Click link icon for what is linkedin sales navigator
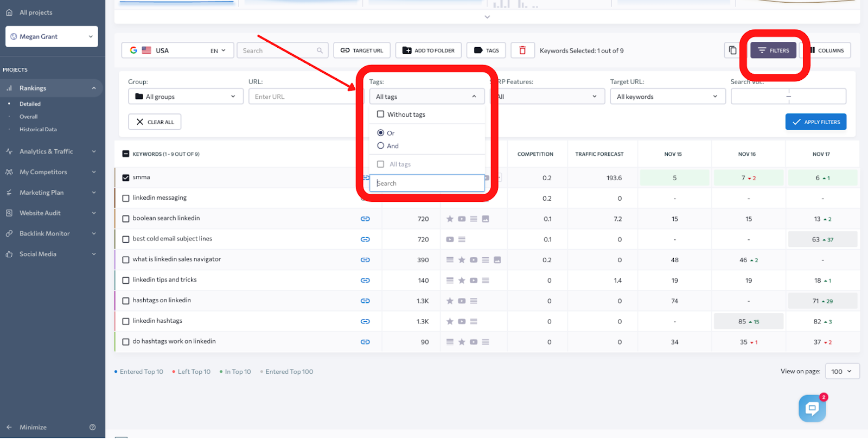The width and height of the screenshot is (868, 445). click(365, 260)
